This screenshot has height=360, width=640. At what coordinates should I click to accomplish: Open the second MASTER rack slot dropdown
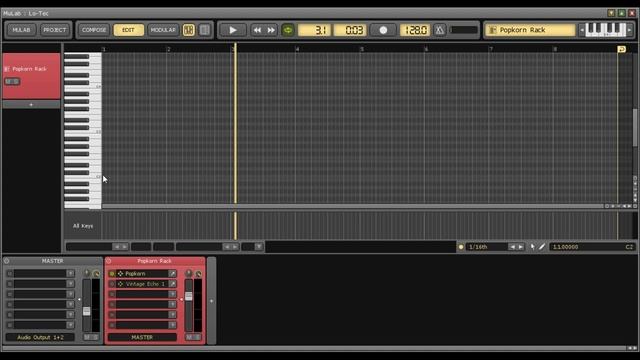tap(71, 284)
